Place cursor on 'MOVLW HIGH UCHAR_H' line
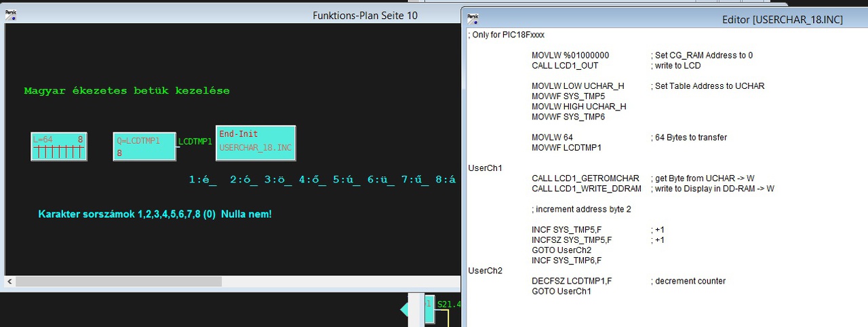 click(x=579, y=107)
